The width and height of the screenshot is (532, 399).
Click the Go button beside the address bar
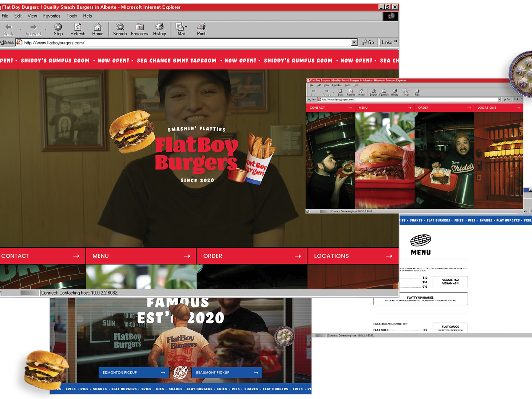[368, 43]
